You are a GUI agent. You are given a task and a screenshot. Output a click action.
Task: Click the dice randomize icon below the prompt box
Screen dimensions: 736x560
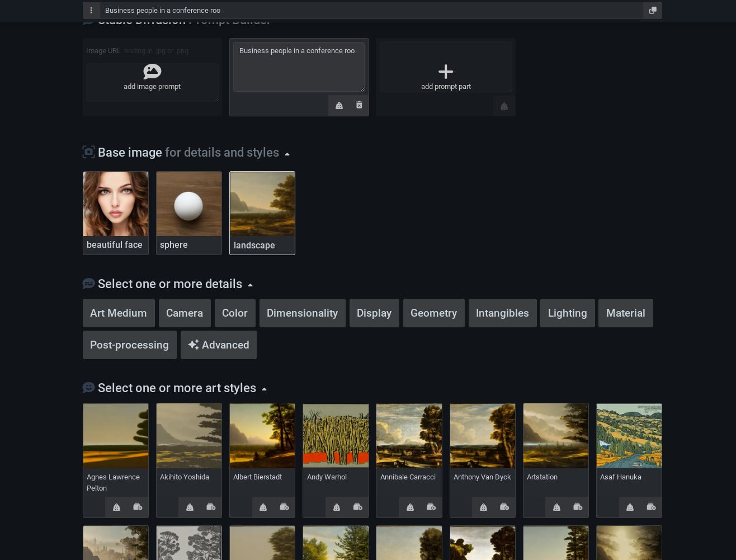pyautogui.click(x=339, y=105)
